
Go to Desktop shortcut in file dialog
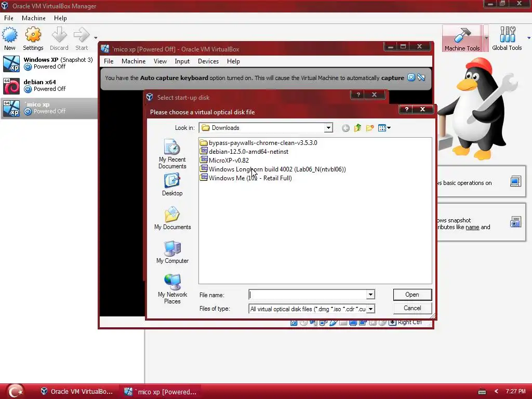[x=172, y=184]
